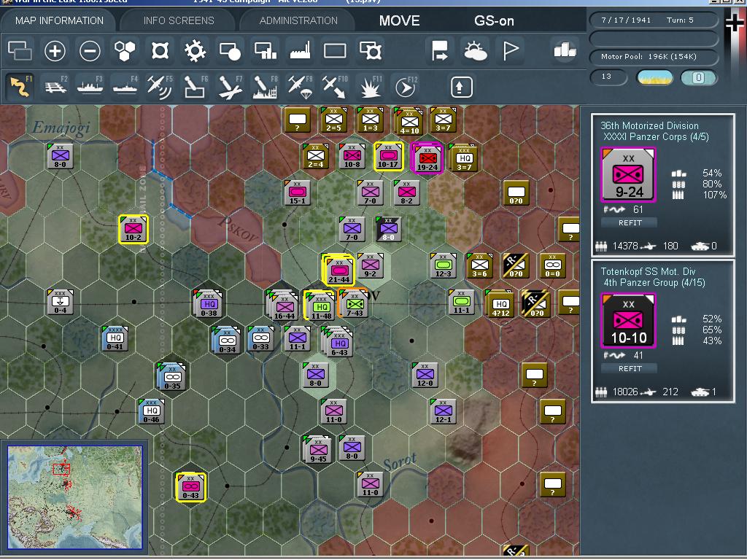Select the 0-4 unit counter
The image size is (747, 560).
click(x=60, y=302)
